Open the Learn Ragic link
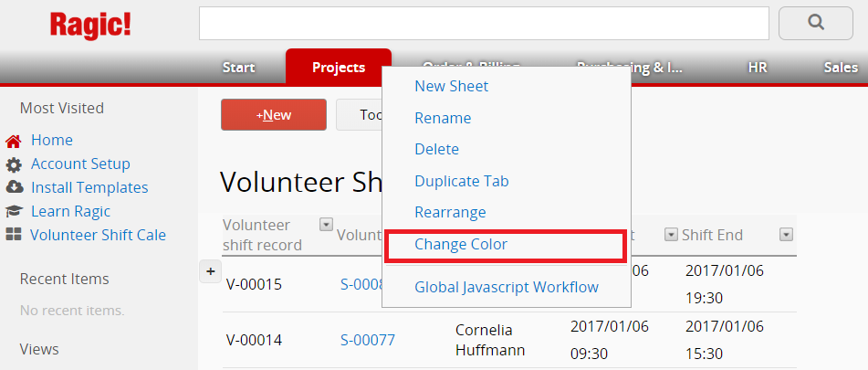This screenshot has width=868, height=370. [x=71, y=212]
